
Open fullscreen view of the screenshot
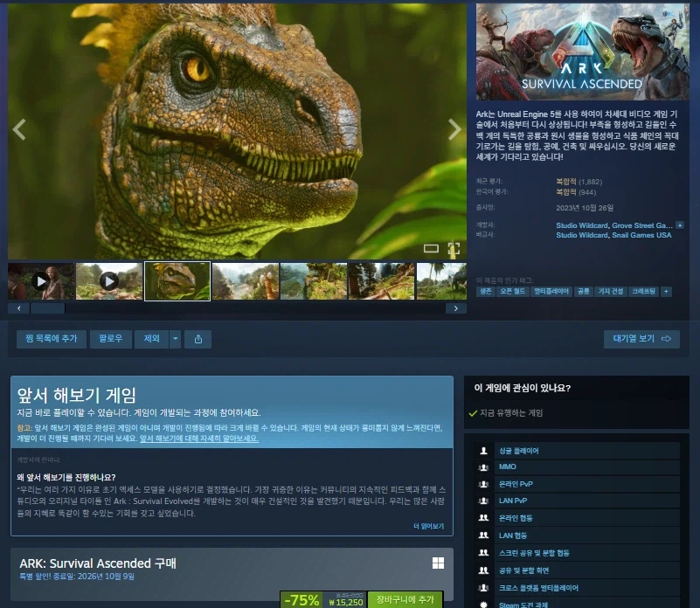pyautogui.click(x=454, y=248)
